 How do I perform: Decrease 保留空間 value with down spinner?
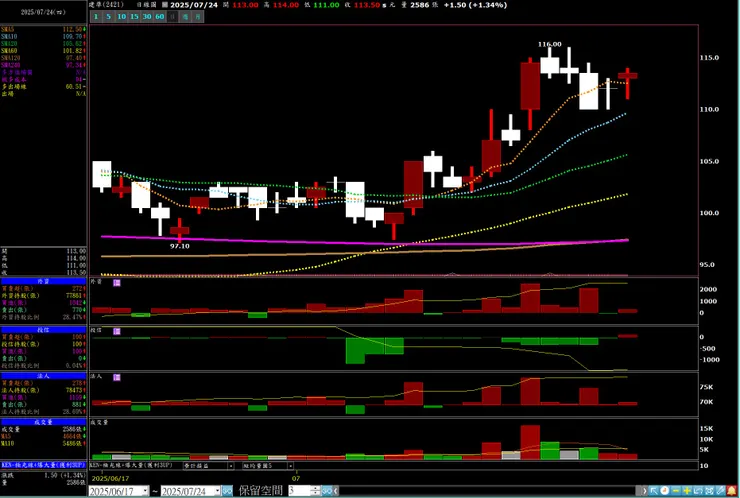[x=316, y=494]
